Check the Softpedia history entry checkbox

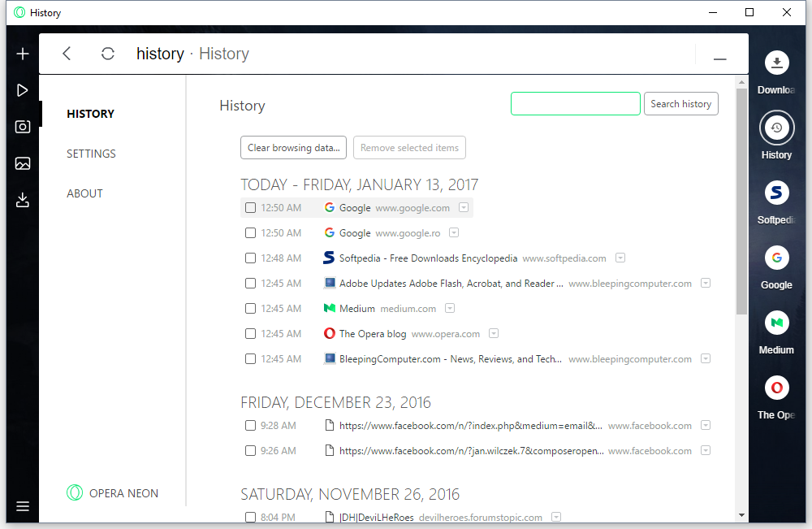click(250, 258)
